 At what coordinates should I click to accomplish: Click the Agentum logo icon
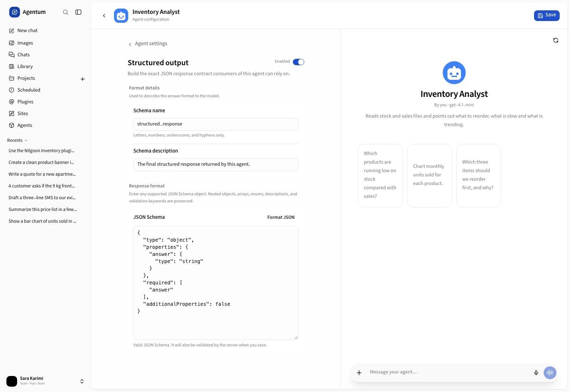click(x=15, y=12)
